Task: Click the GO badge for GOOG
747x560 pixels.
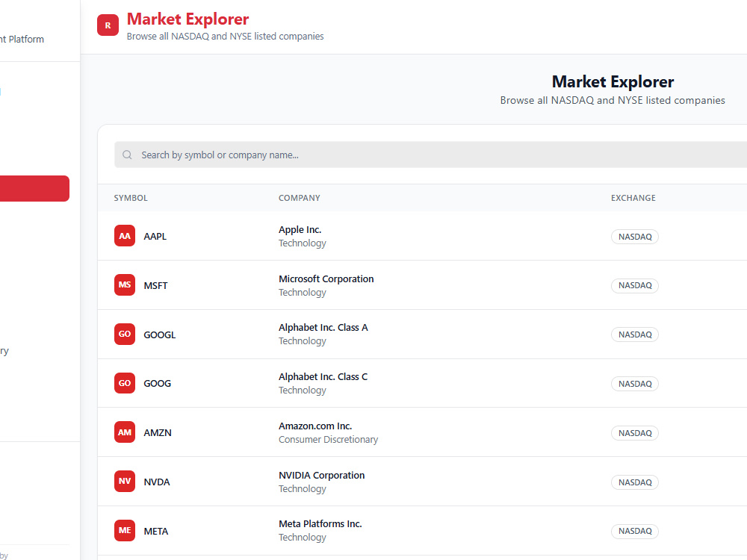Action: (125, 383)
